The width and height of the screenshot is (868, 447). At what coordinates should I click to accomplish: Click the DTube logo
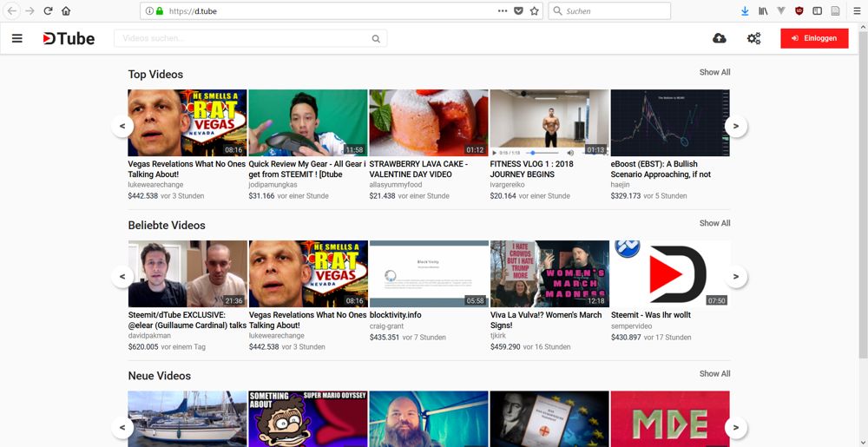coord(69,38)
